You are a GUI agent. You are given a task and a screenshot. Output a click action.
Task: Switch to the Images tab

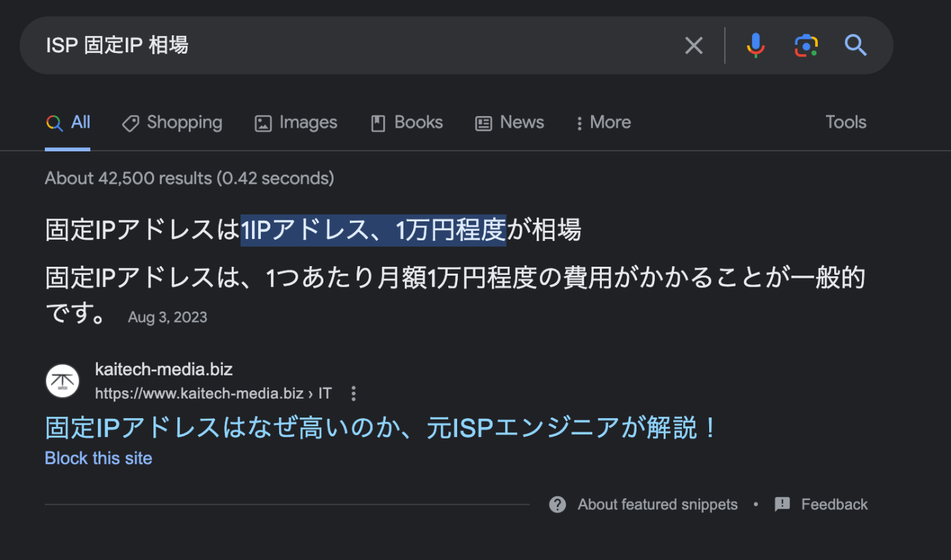(x=295, y=122)
